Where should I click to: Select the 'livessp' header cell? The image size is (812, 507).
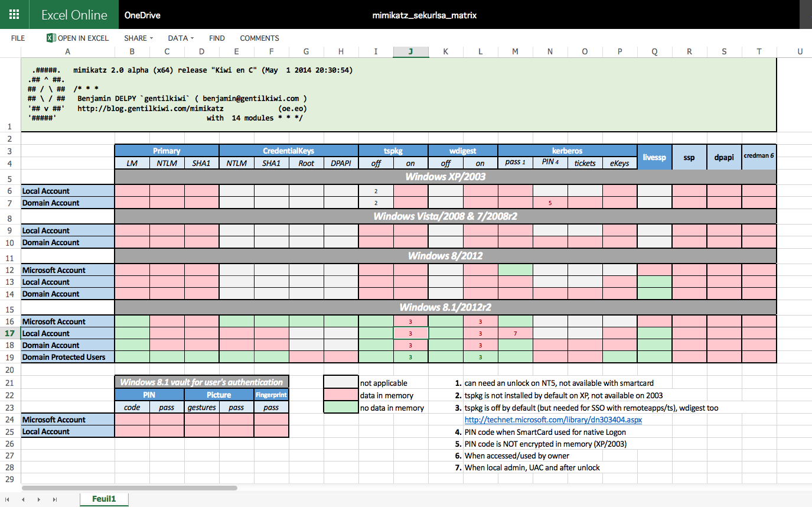tap(655, 157)
